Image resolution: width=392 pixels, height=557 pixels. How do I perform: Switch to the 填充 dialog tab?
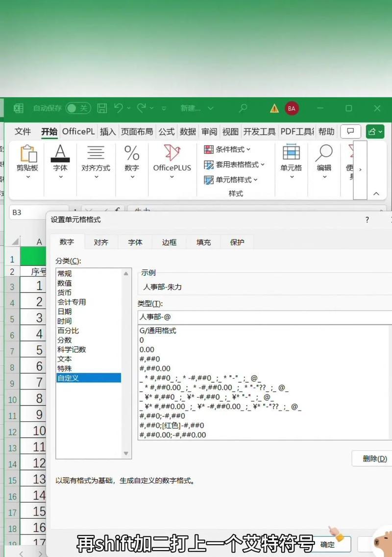point(203,242)
